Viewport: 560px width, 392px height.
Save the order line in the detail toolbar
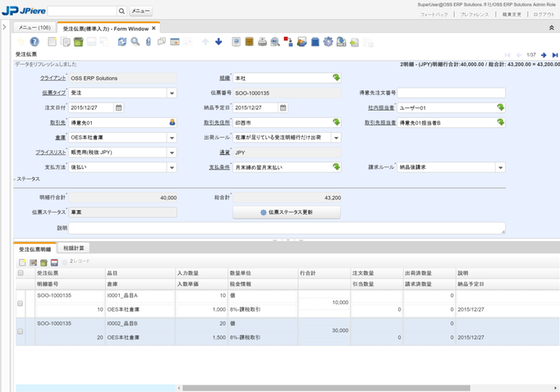point(54,262)
